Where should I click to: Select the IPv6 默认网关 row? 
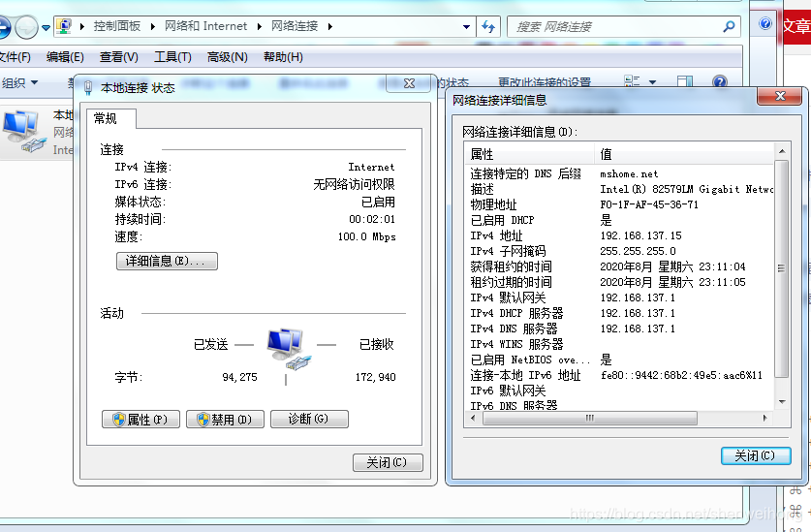619,391
